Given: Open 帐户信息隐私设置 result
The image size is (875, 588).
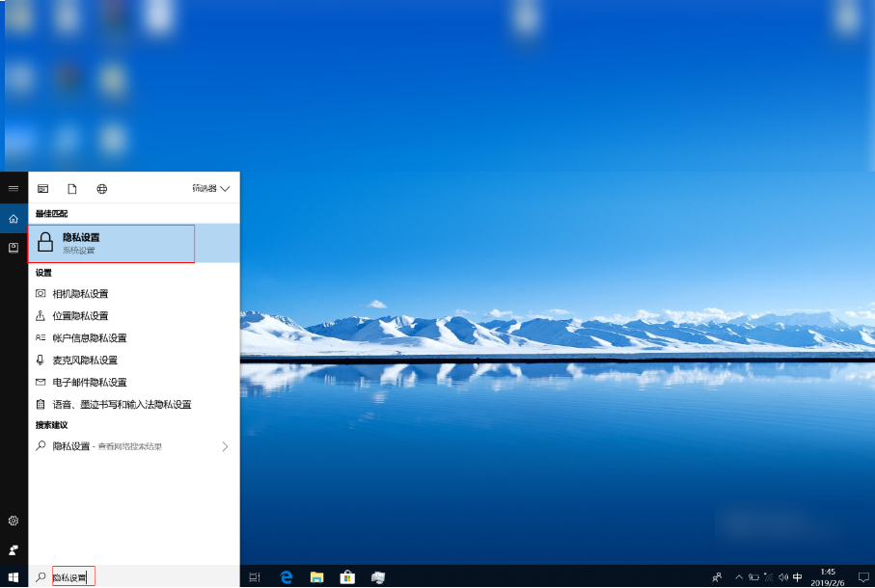Looking at the screenshot, I should [89, 338].
